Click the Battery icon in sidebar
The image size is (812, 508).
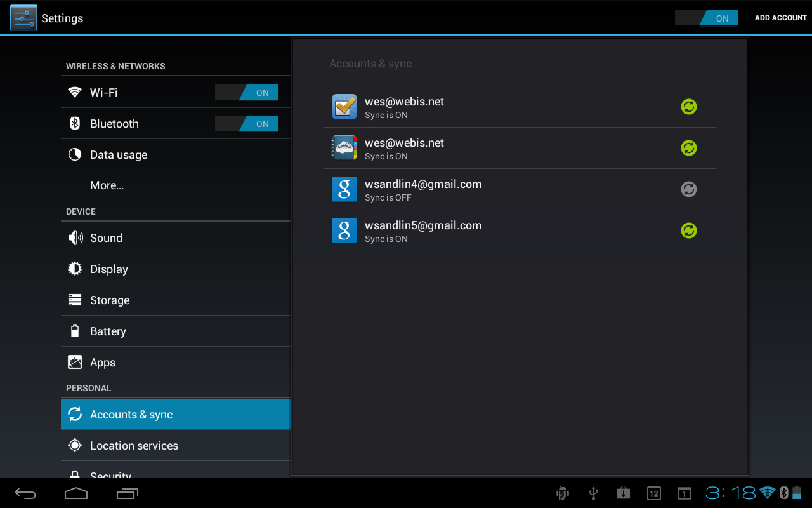click(75, 331)
